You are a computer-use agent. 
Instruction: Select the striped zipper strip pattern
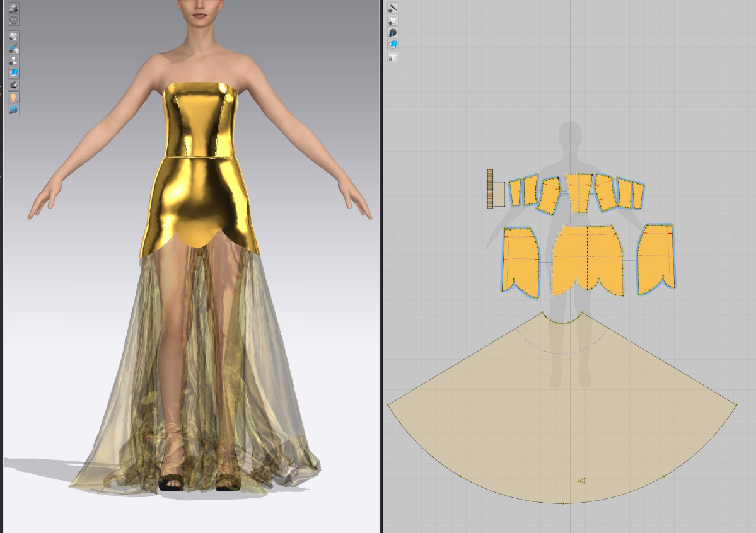pyautogui.click(x=489, y=188)
